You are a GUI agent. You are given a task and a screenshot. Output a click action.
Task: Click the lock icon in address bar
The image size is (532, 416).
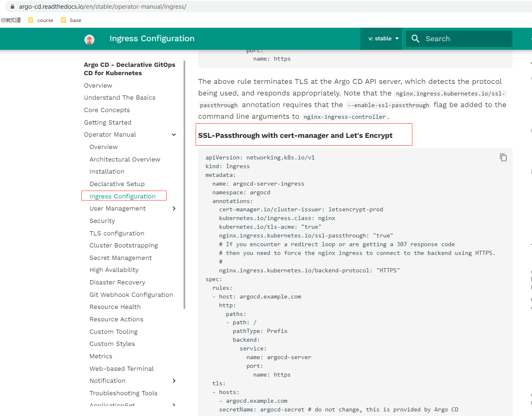click(12, 7)
